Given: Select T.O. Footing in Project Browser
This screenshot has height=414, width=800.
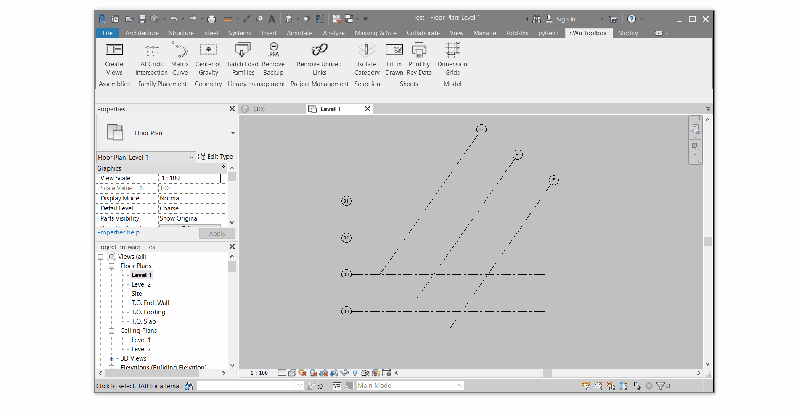Looking at the screenshot, I should click(x=148, y=312).
